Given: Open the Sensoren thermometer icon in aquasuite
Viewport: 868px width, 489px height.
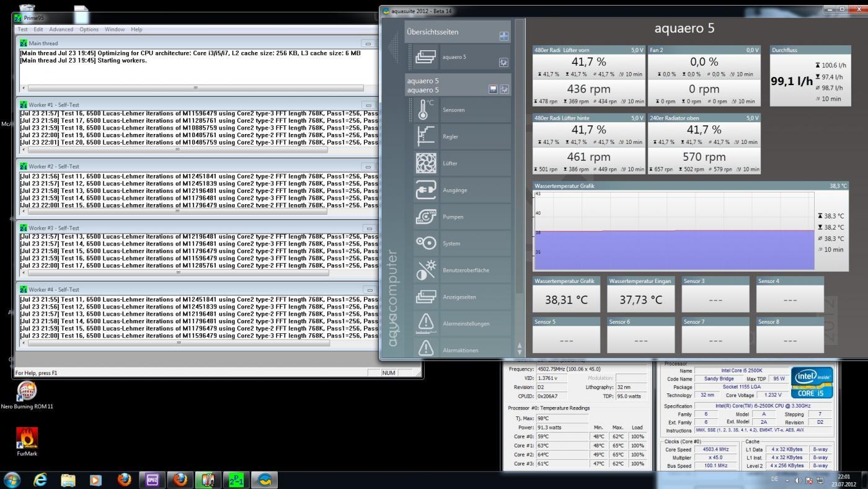Looking at the screenshot, I should [x=425, y=110].
